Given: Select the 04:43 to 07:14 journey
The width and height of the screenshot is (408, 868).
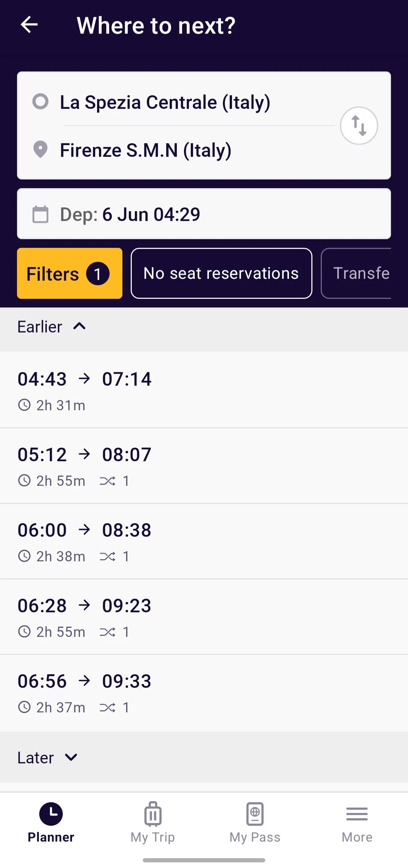Looking at the screenshot, I should pos(204,390).
